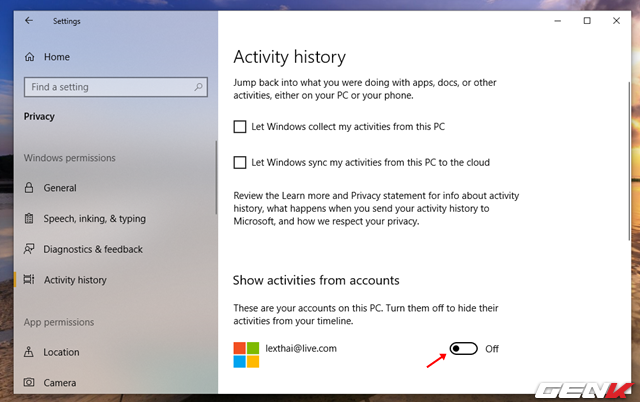Enable Let Windows collect my activities checkbox
The height and width of the screenshot is (402, 640).
point(239,127)
